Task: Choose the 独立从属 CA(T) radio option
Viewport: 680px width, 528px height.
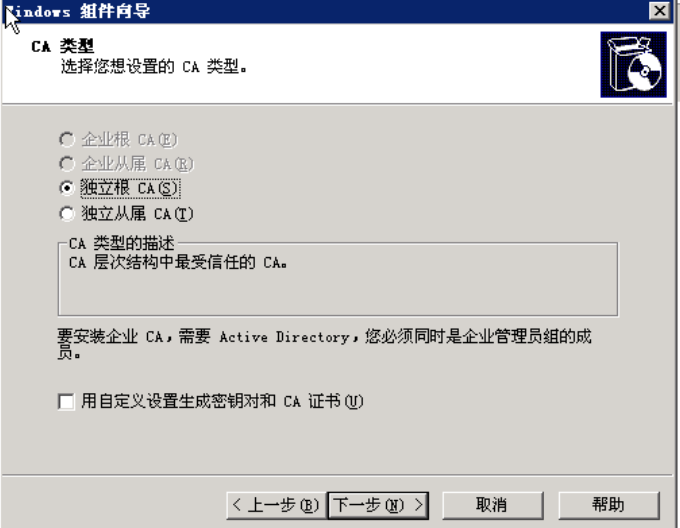Action: coord(67,213)
